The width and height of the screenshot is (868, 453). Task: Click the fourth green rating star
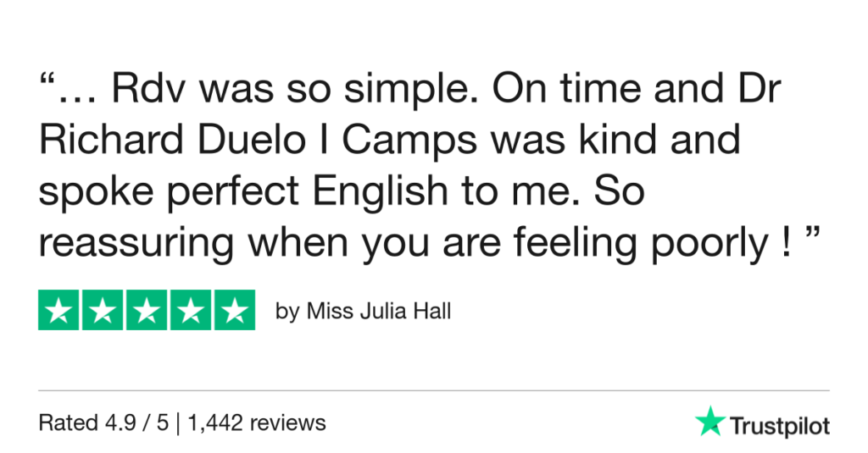click(190, 311)
